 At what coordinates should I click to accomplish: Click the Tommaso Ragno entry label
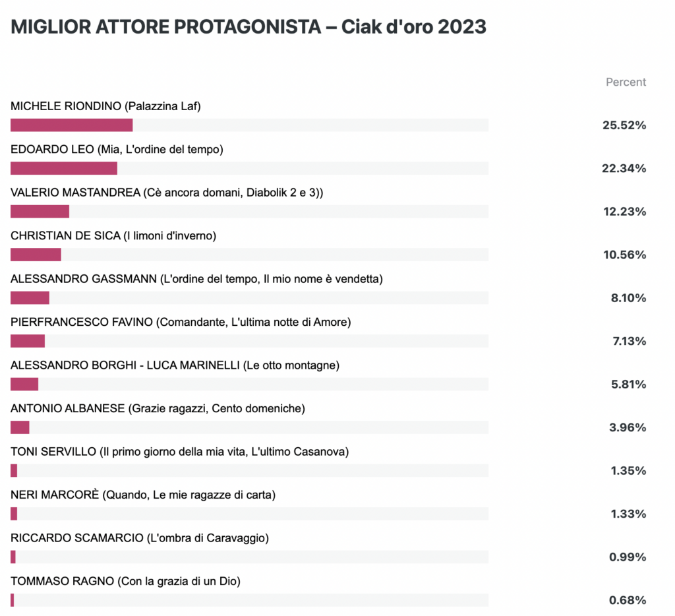point(125,581)
